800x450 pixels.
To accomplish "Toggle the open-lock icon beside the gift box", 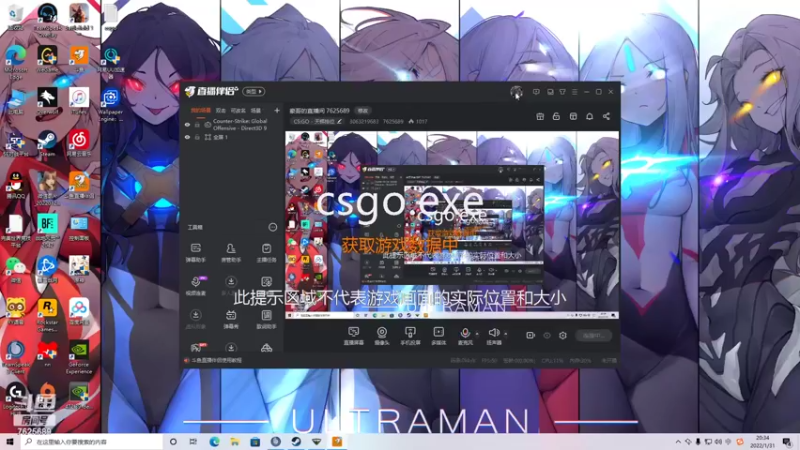I will 556,116.
